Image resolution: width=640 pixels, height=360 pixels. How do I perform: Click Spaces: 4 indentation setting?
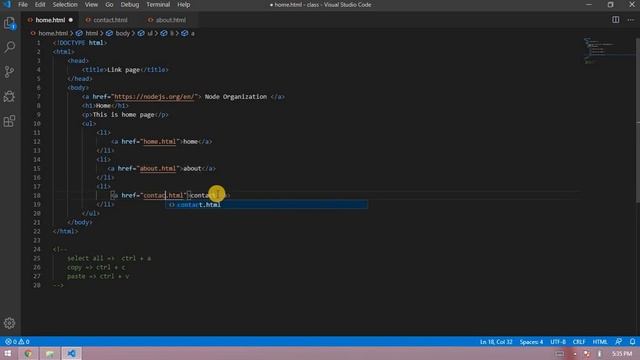pos(531,342)
